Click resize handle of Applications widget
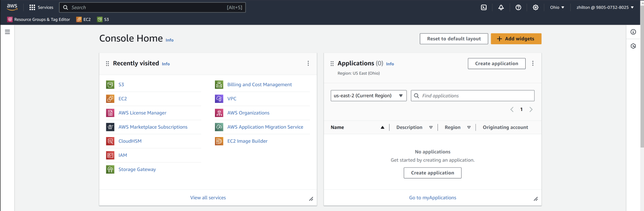Viewport: 644px width, 211px height. [x=536, y=199]
